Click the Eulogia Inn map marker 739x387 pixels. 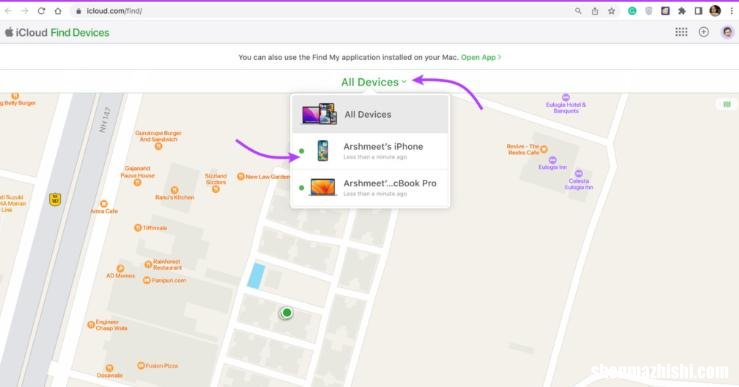click(552, 160)
